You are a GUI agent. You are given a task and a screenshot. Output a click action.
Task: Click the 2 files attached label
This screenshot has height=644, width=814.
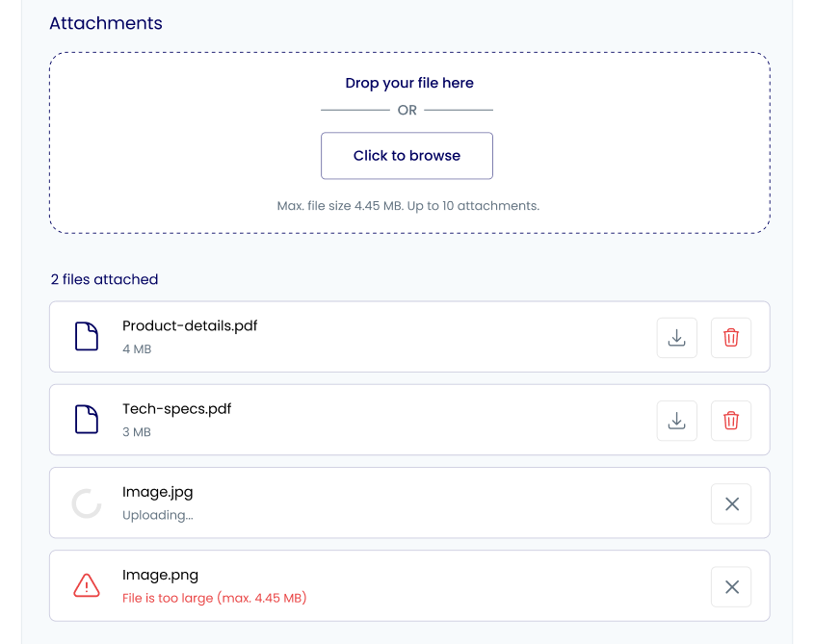[104, 279]
